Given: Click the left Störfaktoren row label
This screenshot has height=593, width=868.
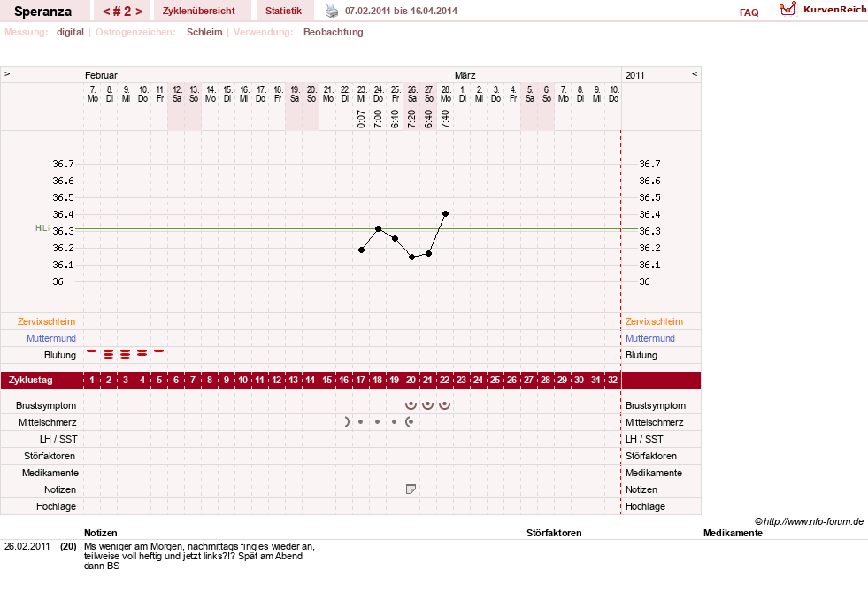Looking at the screenshot, I should 50,456.
